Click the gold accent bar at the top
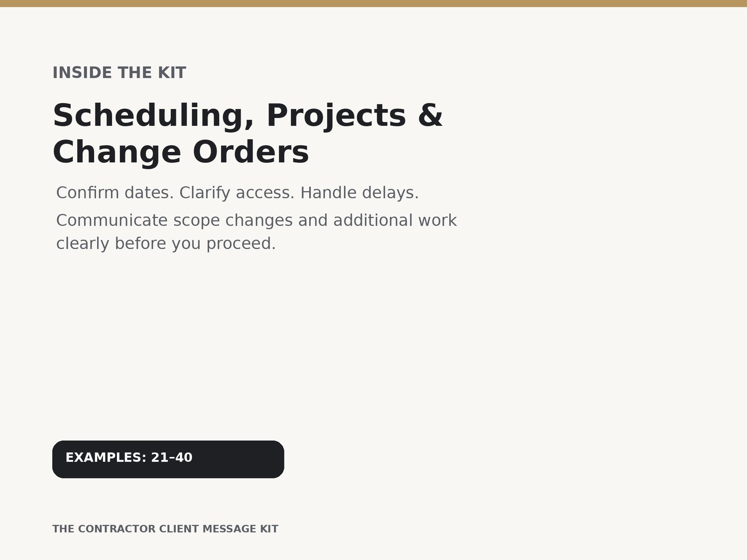 373,3
